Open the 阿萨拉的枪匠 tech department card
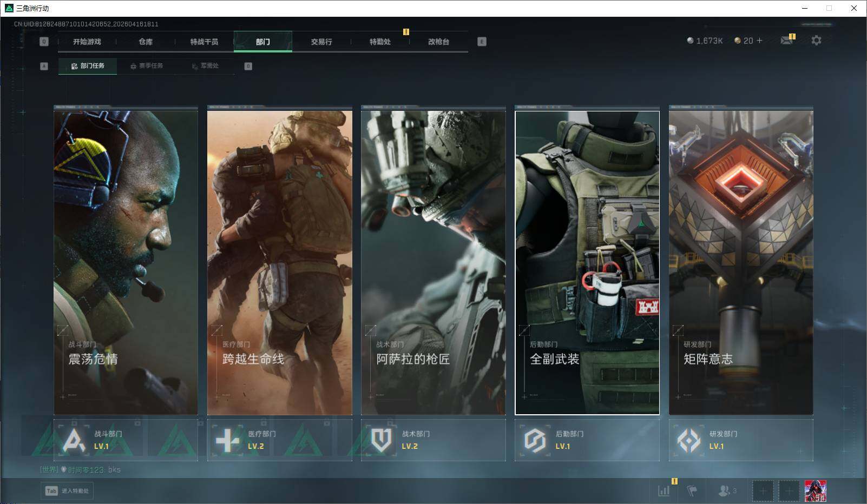 (x=433, y=263)
